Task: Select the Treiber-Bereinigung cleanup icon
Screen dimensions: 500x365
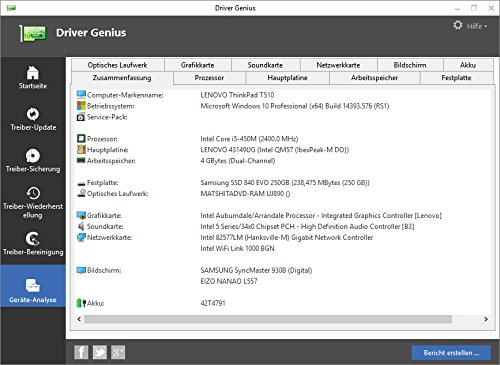Action: (x=33, y=239)
